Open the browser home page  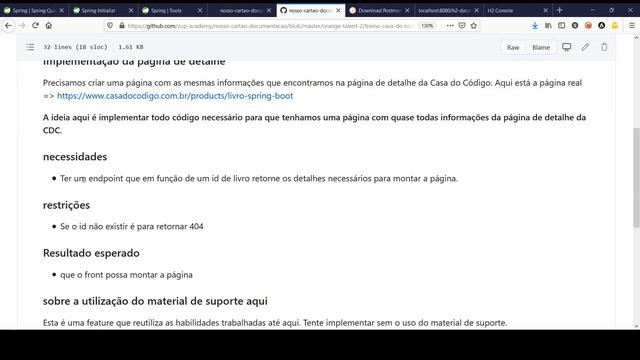[49, 25]
